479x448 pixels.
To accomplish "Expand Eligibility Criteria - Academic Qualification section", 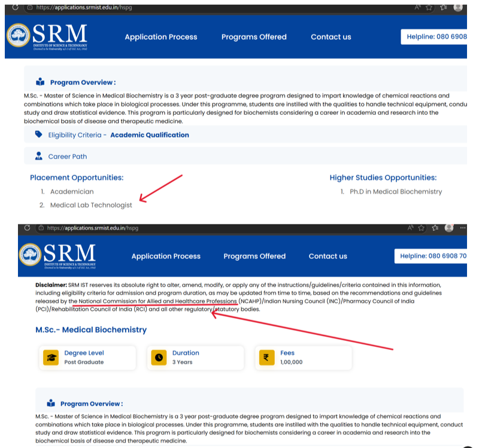I will pos(245,135).
